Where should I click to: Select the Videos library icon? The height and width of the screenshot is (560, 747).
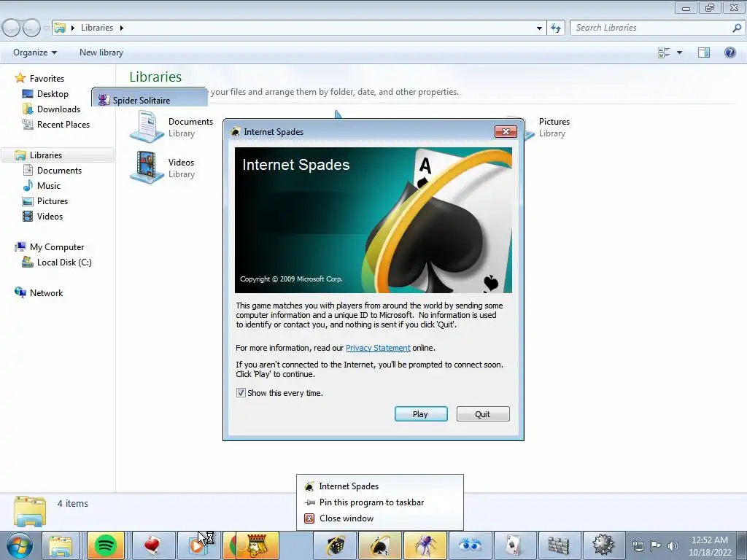point(147,167)
